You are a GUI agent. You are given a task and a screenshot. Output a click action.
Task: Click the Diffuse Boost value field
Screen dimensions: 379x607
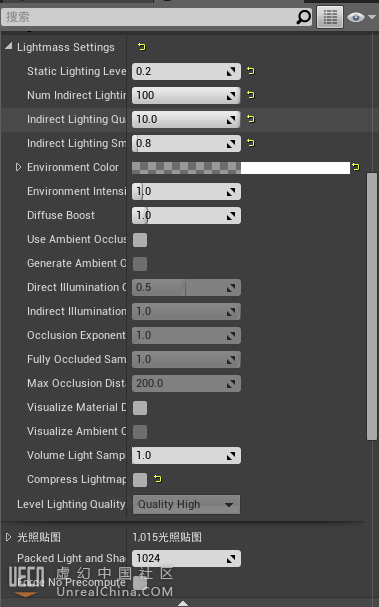click(x=186, y=216)
